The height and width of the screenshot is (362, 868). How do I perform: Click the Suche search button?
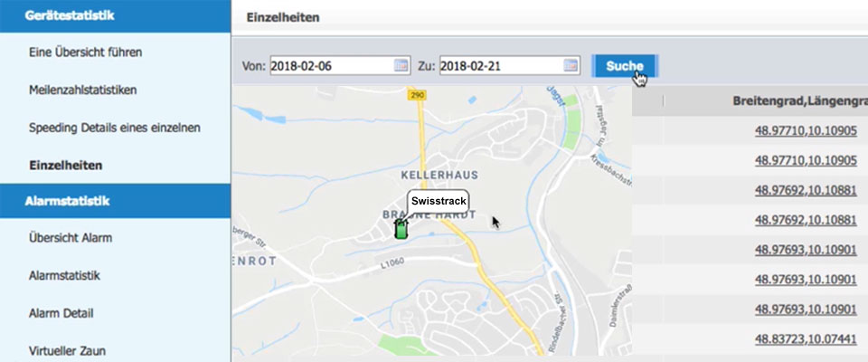tap(625, 66)
